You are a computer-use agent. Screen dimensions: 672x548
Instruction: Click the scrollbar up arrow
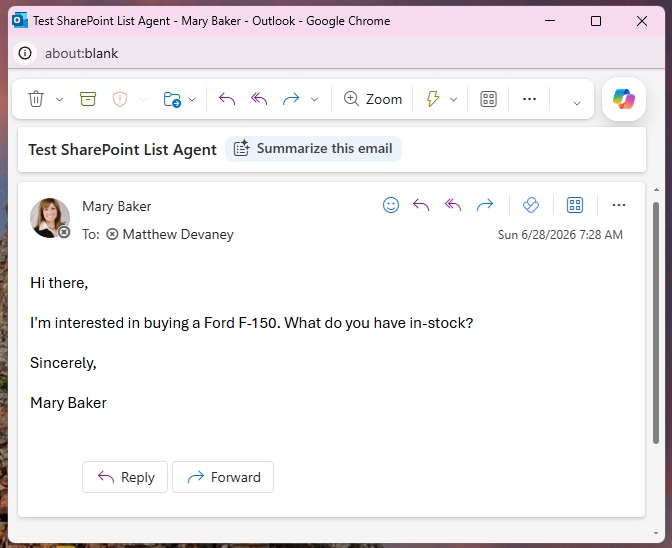click(x=656, y=189)
